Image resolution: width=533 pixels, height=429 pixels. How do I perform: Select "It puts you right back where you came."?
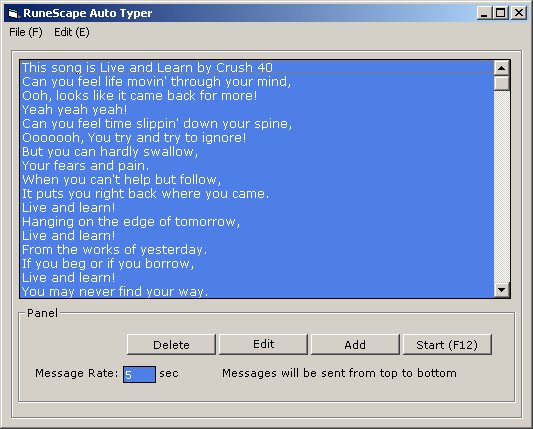(257, 193)
